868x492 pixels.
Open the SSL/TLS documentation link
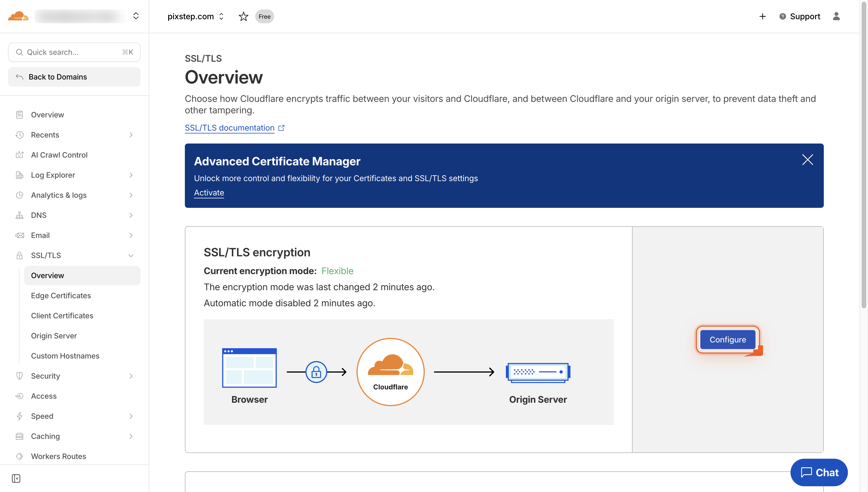click(229, 128)
